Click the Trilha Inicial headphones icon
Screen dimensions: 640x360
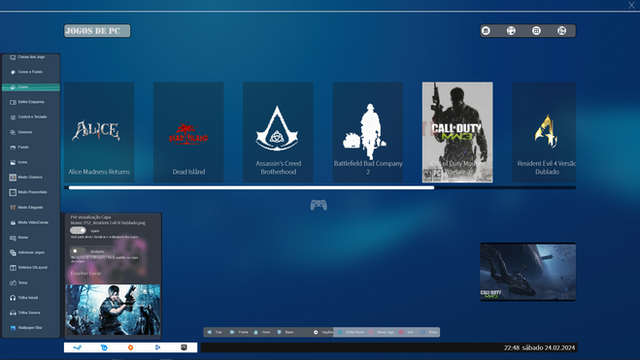[x=13, y=298]
